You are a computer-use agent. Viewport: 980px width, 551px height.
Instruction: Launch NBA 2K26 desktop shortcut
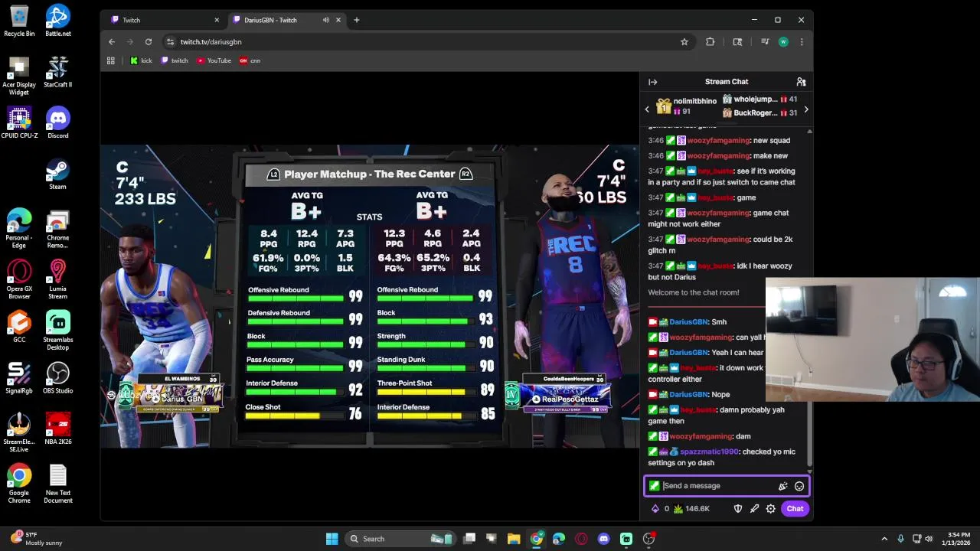pyautogui.click(x=58, y=429)
